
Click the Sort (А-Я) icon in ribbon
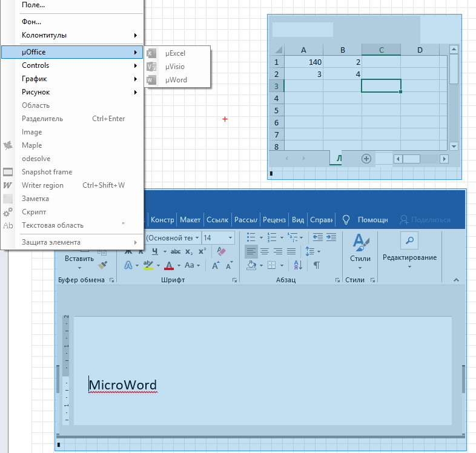pos(298,265)
